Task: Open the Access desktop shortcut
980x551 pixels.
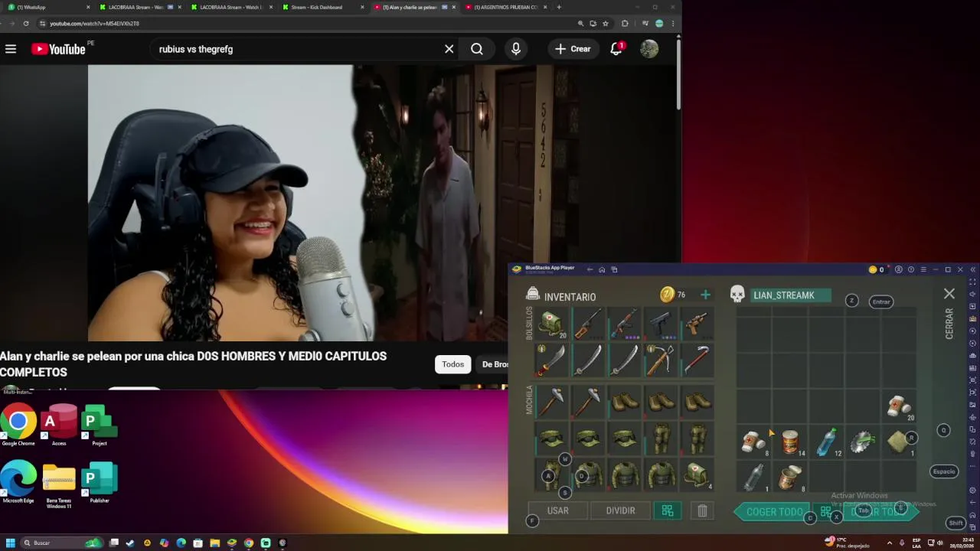Action: 59,425
